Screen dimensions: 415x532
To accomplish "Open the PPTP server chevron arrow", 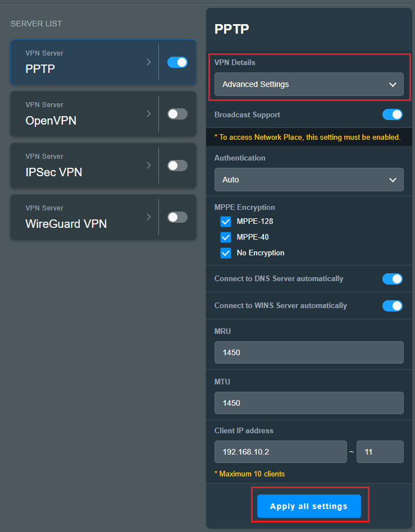I will point(149,62).
